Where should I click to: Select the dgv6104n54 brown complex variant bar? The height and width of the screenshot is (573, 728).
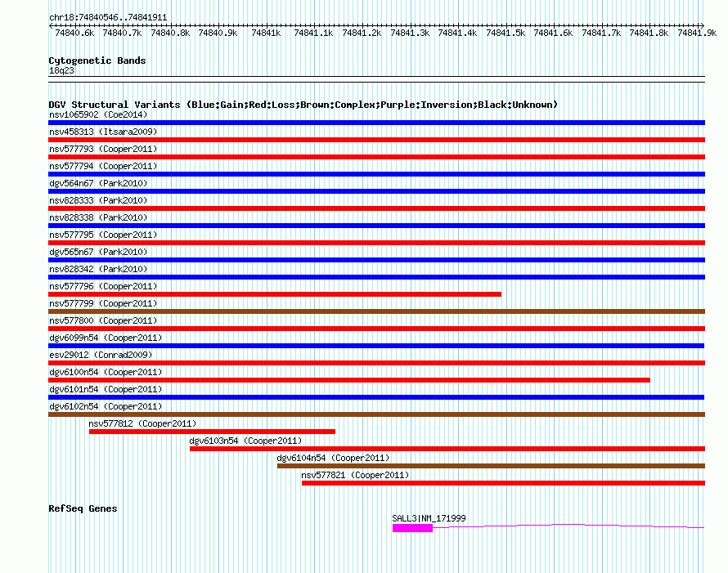(491, 466)
